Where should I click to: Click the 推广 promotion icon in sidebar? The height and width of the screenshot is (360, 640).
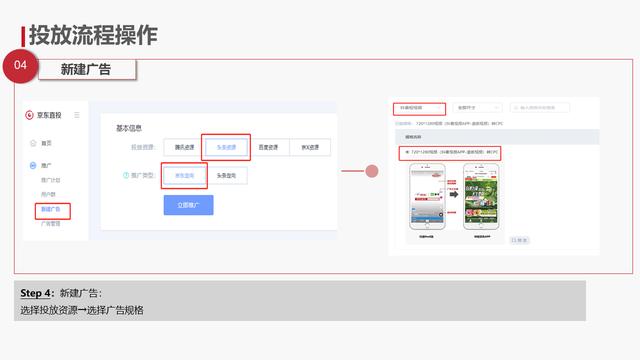pyautogui.click(x=33, y=165)
